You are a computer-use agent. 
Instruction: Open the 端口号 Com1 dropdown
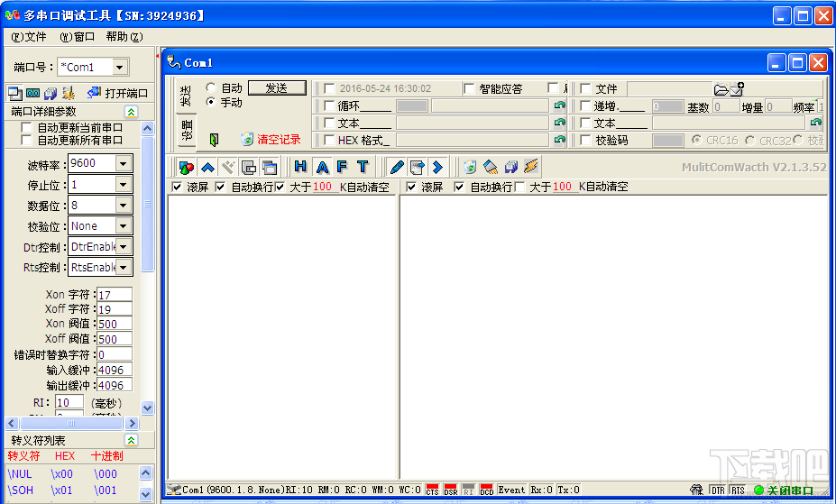[119, 67]
